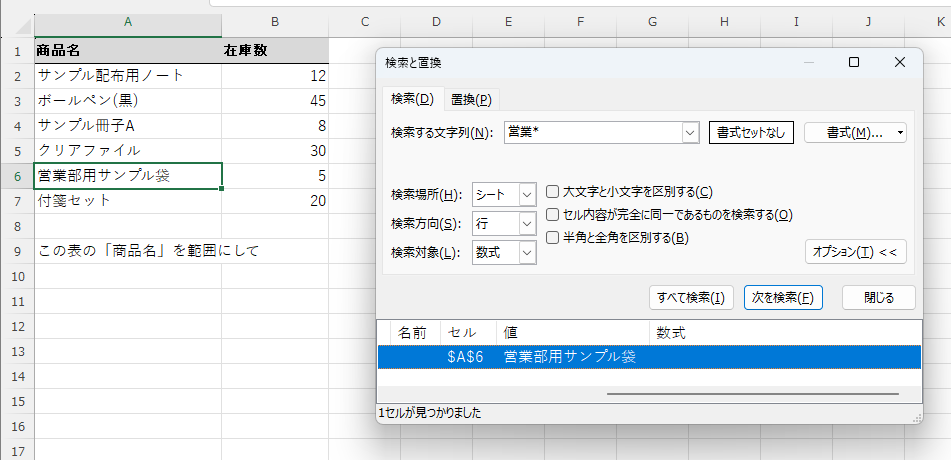
Task: Enable 大文字と小文字を区別する checkbox
Action: pyautogui.click(x=553, y=192)
